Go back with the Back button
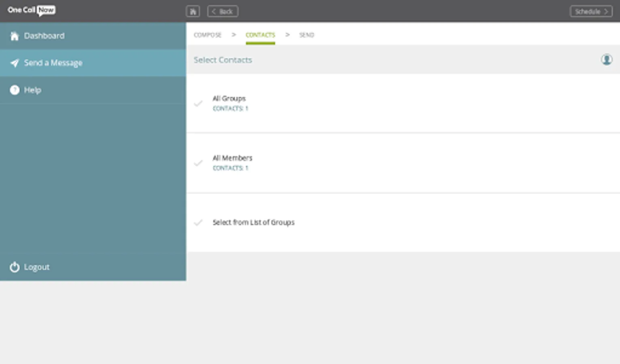The height and width of the screenshot is (364, 620). 223,11
